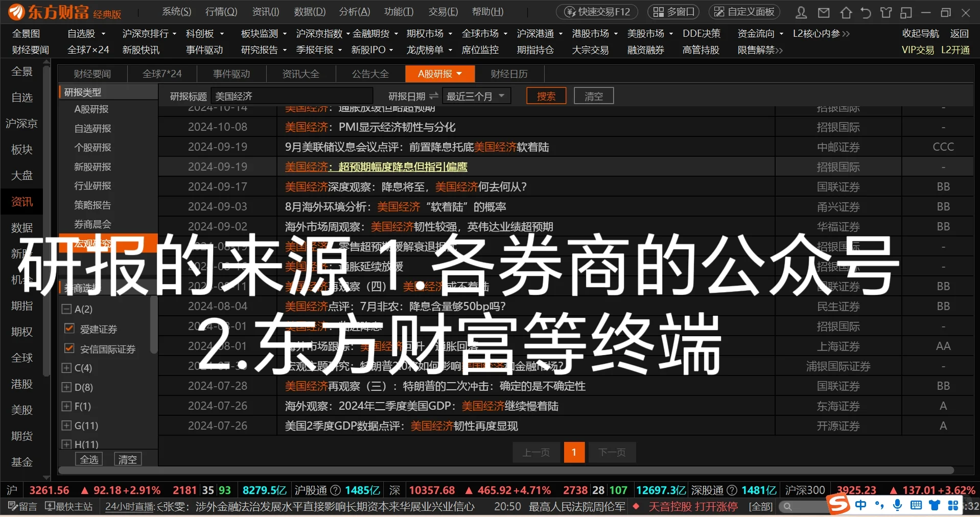The image size is (980, 517).
Task: Switch to the 公告大全 tab
Action: pos(370,74)
